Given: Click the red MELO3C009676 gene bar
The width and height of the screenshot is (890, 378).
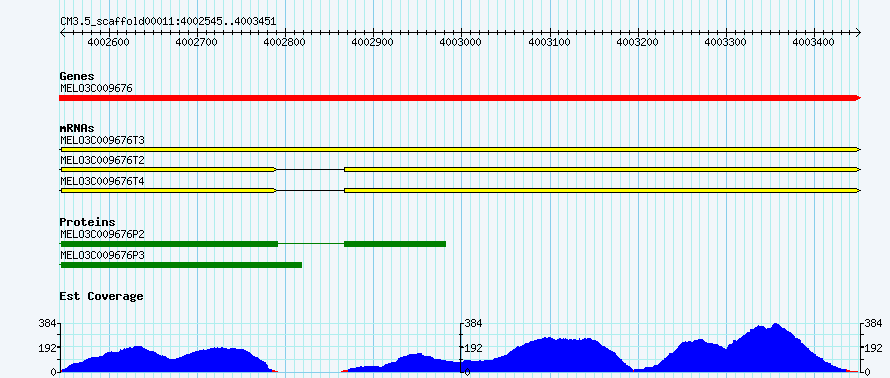Looking at the screenshot, I should [460, 98].
